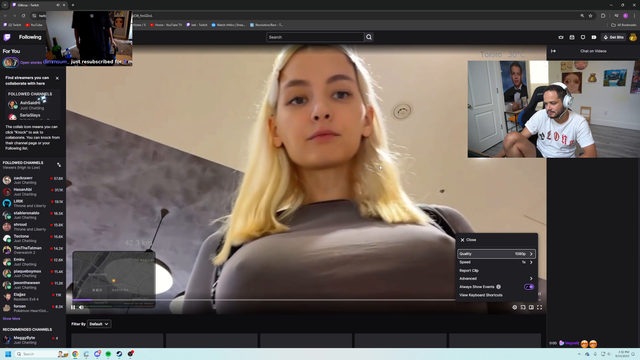640x360 pixels.
Task: Open the video player settings gear
Action: point(515,307)
